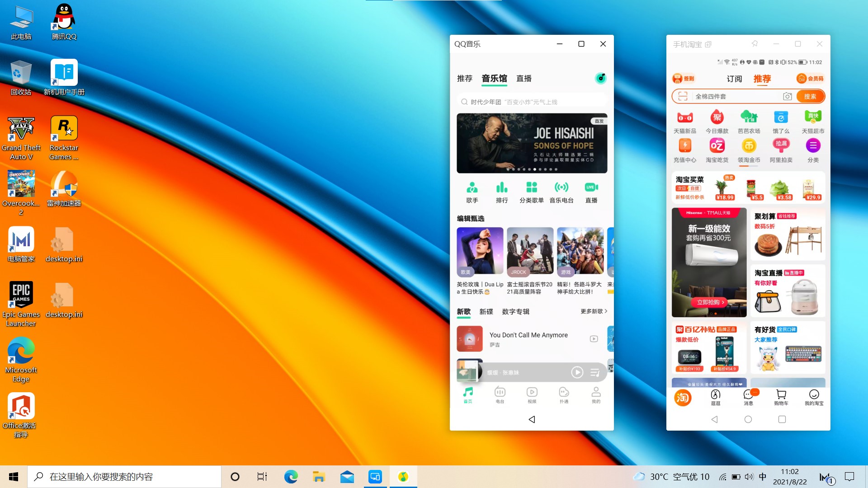Click the scan icon in Taobao search bar

[683, 96]
